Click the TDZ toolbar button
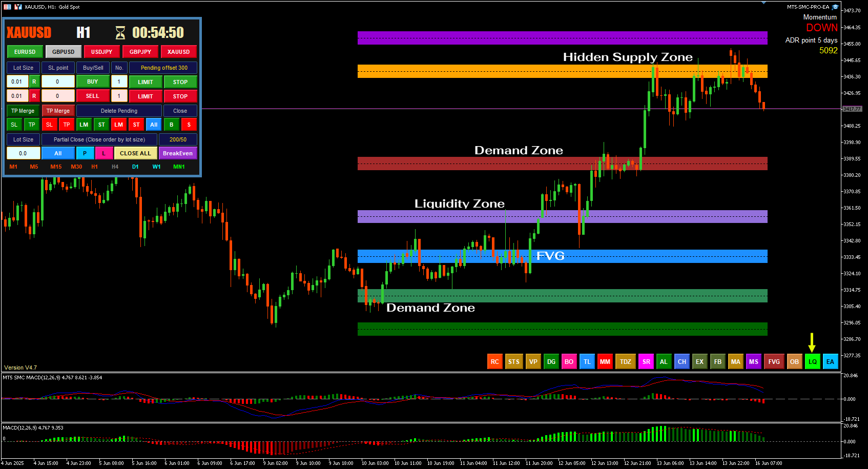The height and width of the screenshot is (469, 868). pyautogui.click(x=625, y=361)
